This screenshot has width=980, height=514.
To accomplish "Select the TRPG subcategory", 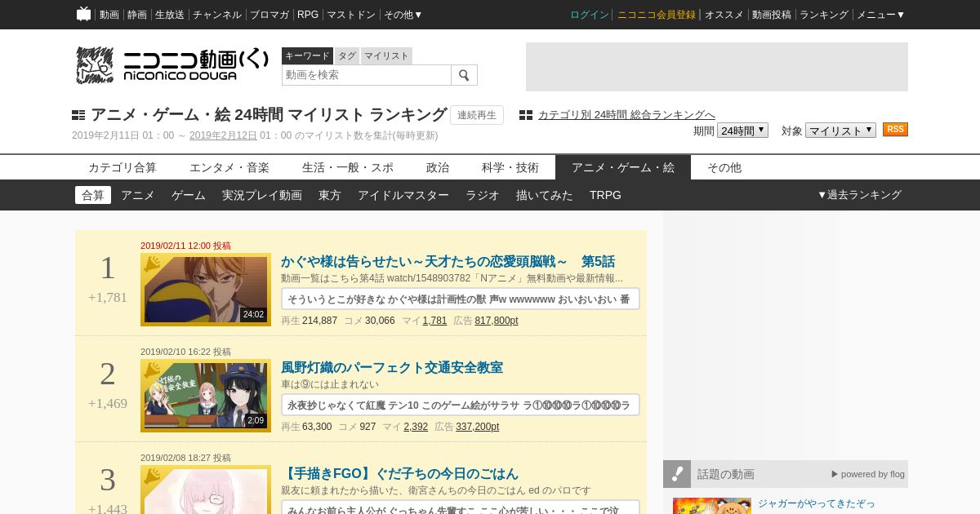I will (605, 195).
